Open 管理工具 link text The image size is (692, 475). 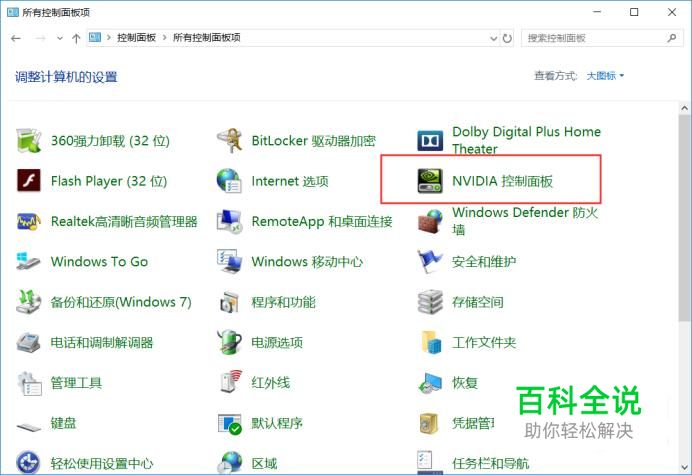[x=76, y=383]
